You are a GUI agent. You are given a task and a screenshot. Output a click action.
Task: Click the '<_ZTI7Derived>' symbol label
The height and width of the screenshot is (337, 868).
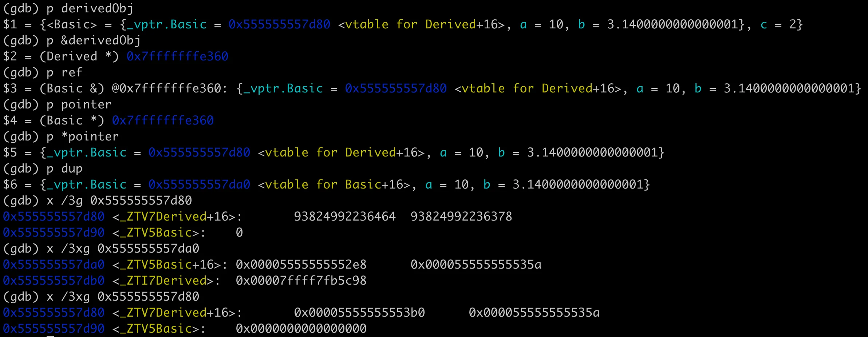[166, 281]
